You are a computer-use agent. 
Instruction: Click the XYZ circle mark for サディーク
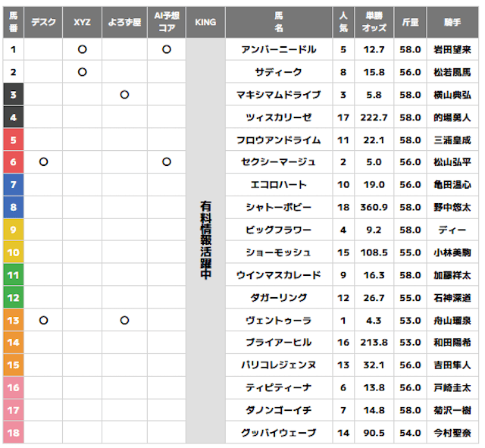82,72
